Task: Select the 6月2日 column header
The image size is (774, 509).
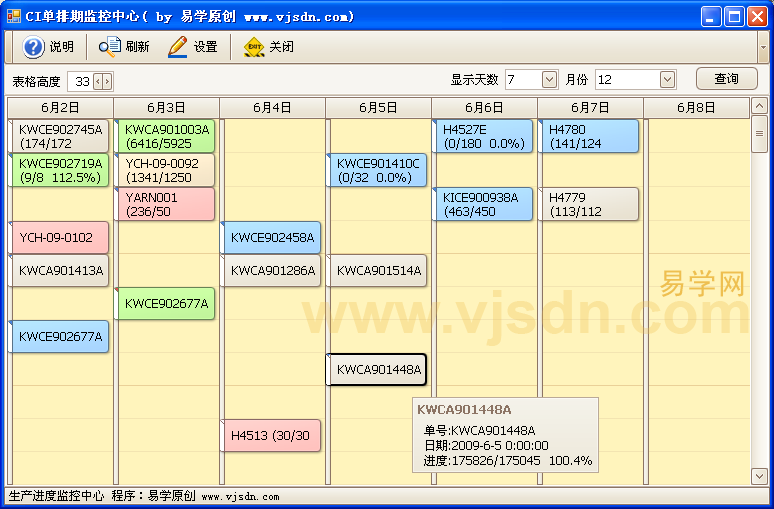Action: coord(61,107)
